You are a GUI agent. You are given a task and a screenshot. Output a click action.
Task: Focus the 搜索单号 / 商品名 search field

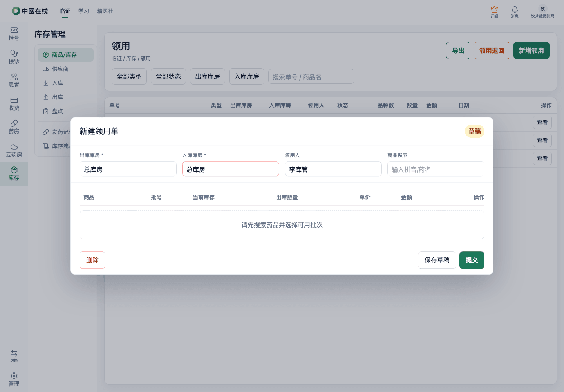[311, 77]
